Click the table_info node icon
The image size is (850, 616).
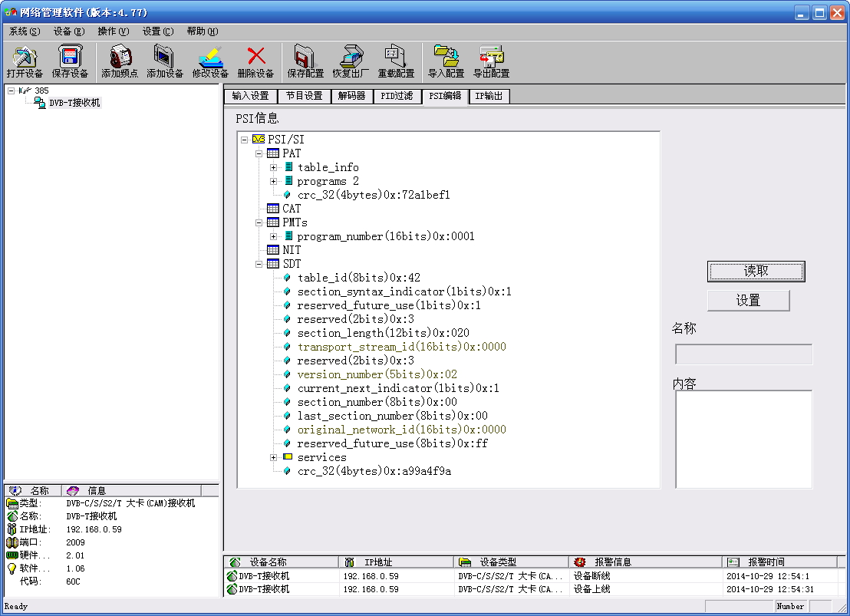tap(289, 167)
